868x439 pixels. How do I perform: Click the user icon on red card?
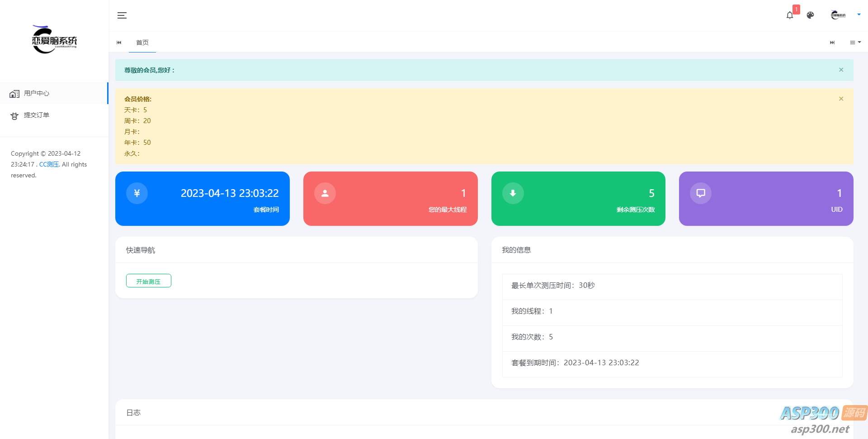(325, 193)
